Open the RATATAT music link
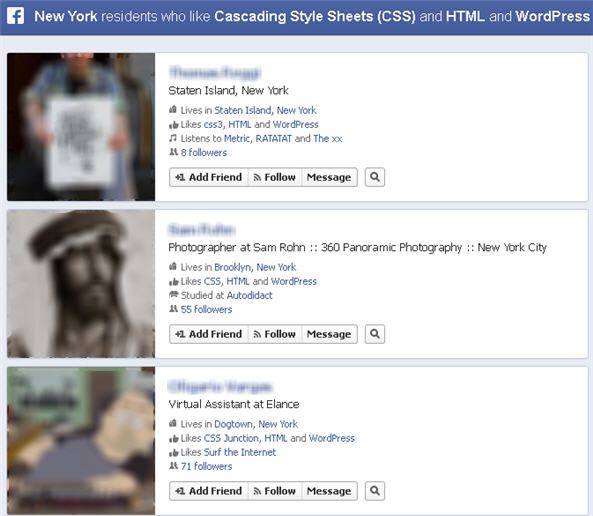 pos(274,138)
